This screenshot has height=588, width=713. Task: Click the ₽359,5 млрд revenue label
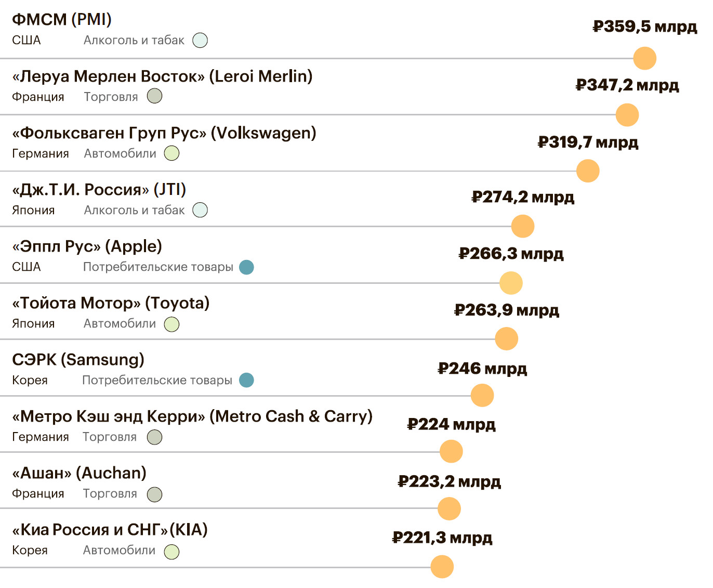pyautogui.click(x=644, y=27)
